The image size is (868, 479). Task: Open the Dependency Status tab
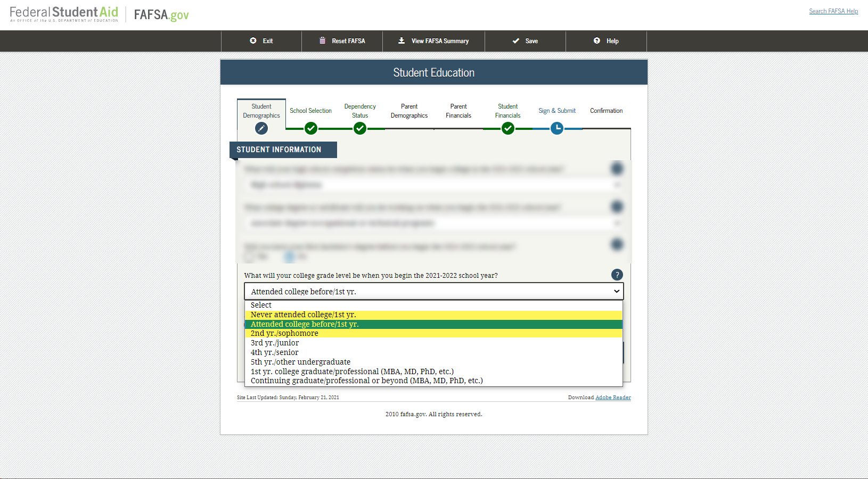pyautogui.click(x=360, y=111)
